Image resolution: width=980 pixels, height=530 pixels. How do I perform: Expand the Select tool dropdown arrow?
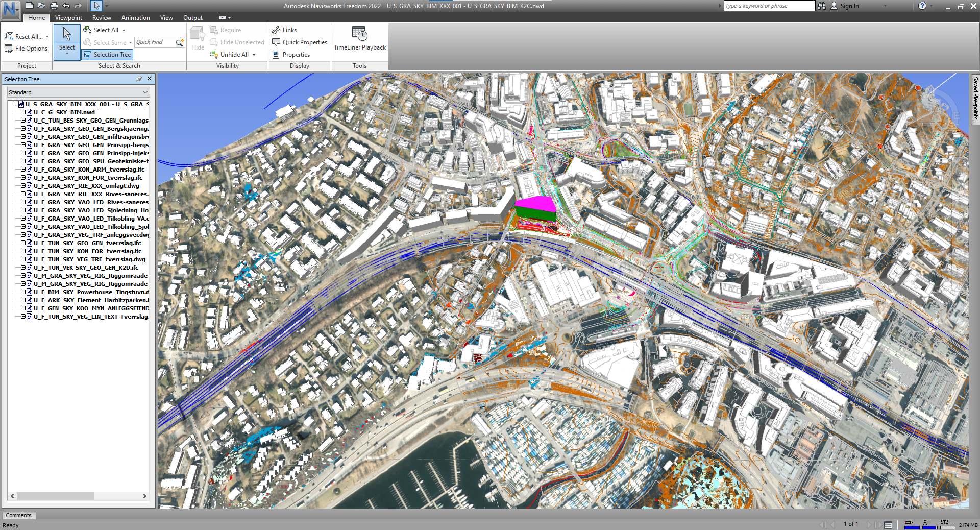pyautogui.click(x=67, y=53)
